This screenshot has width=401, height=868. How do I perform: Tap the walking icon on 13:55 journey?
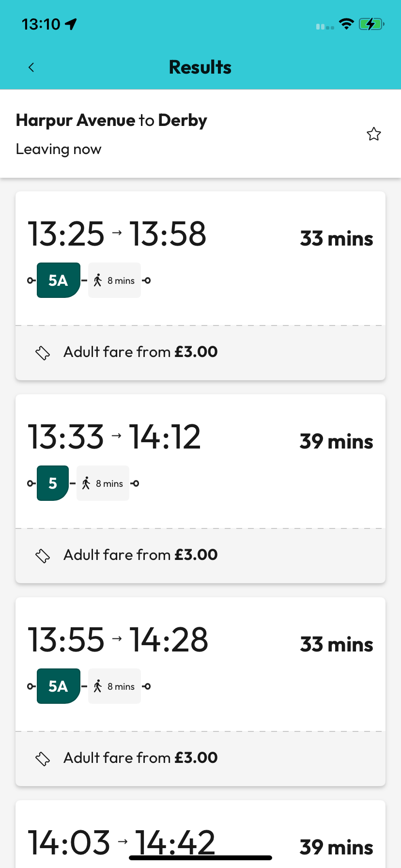(x=98, y=686)
